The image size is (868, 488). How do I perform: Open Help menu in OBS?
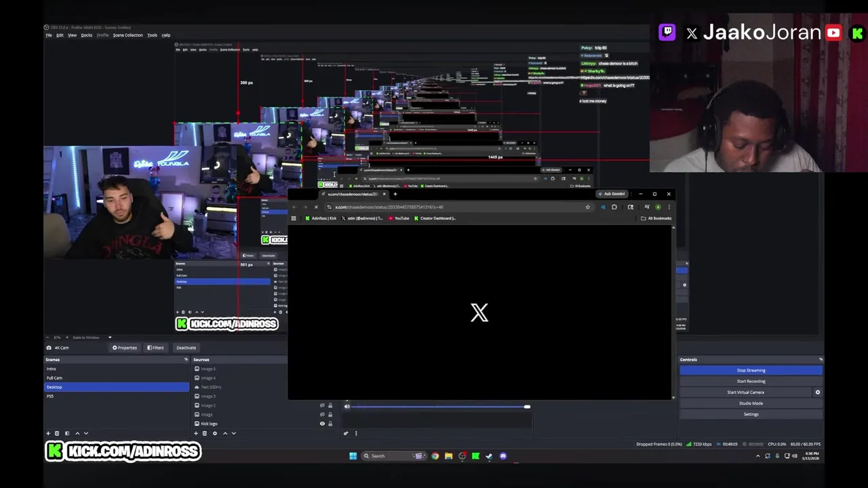pos(166,35)
